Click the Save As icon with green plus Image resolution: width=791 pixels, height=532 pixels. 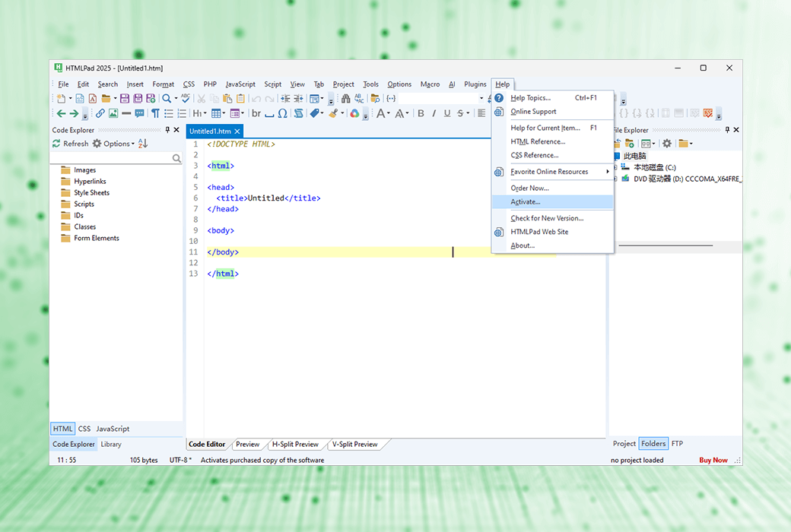tap(151, 98)
